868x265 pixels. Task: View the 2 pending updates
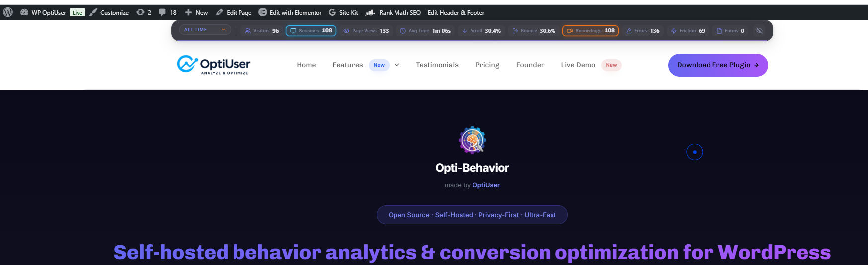pyautogui.click(x=144, y=12)
